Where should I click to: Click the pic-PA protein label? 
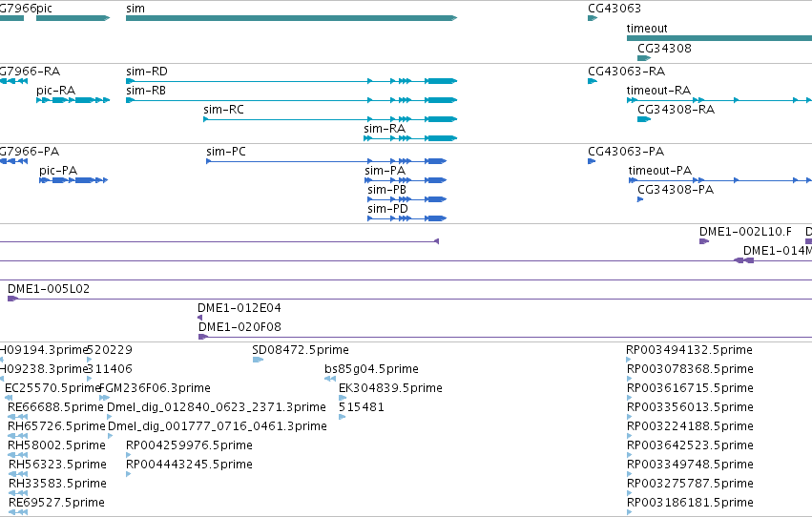pyautogui.click(x=58, y=171)
